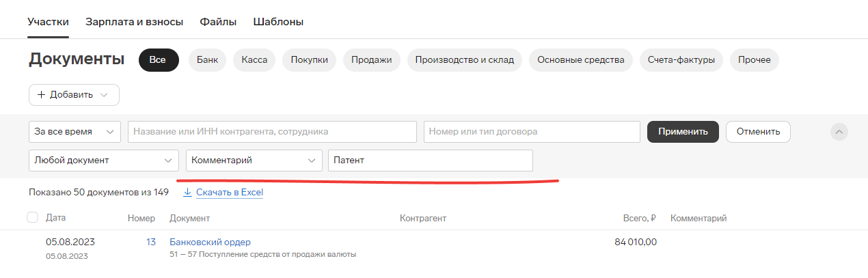Tick the select-all checkbox in table header
868x278 pixels.
[32, 218]
